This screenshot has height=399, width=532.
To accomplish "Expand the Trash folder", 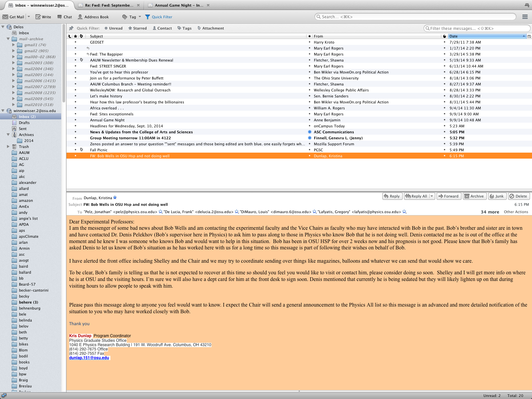I will pos(8,147).
